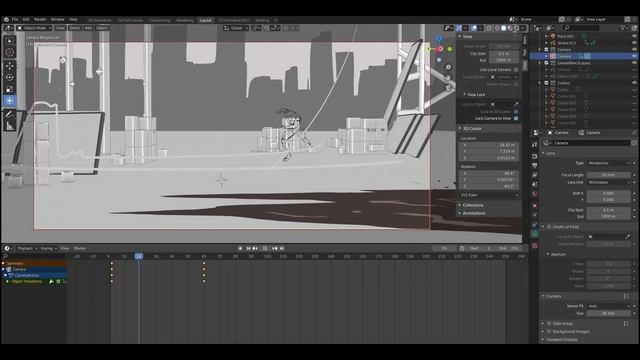Open the timeline Playback popover
Viewport: 640px width, 360px height.
(x=27, y=248)
